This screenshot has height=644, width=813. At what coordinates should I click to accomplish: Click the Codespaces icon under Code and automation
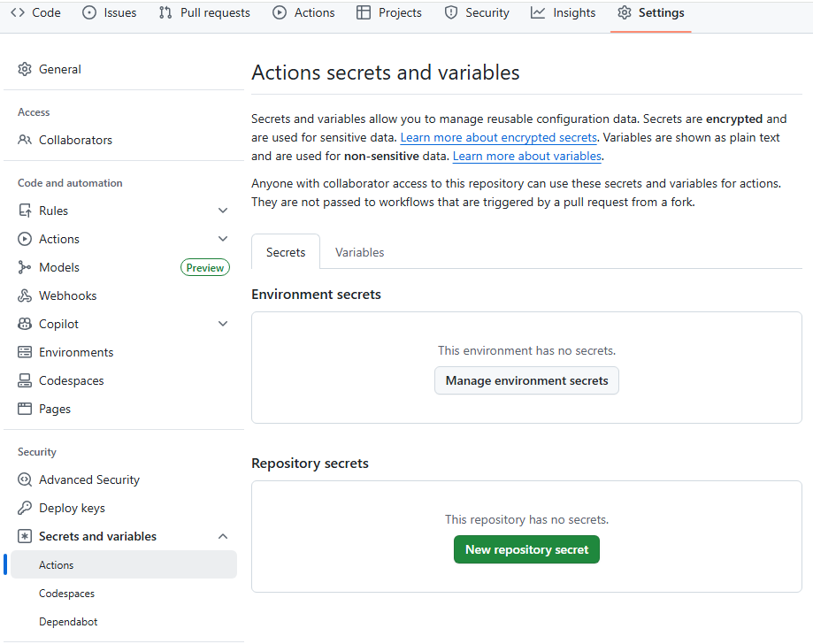coord(25,380)
